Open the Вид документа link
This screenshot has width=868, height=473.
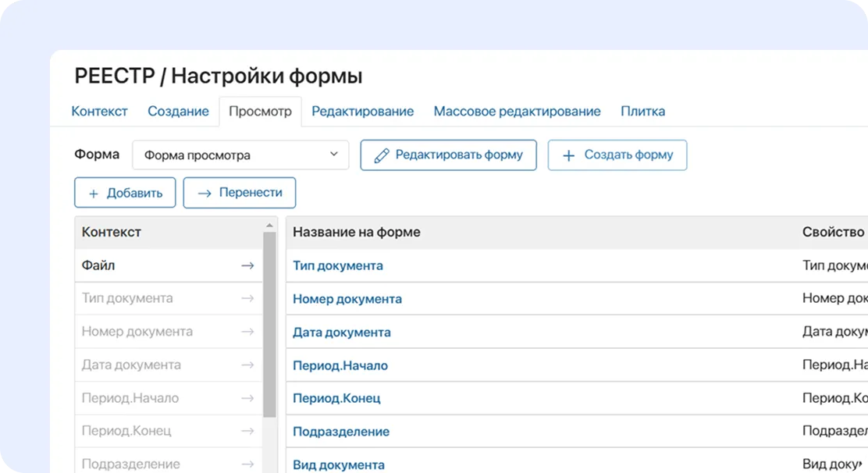point(339,464)
